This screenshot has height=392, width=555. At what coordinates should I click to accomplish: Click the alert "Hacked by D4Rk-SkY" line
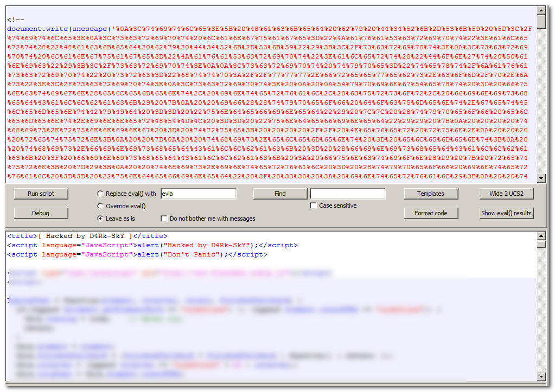152,245
